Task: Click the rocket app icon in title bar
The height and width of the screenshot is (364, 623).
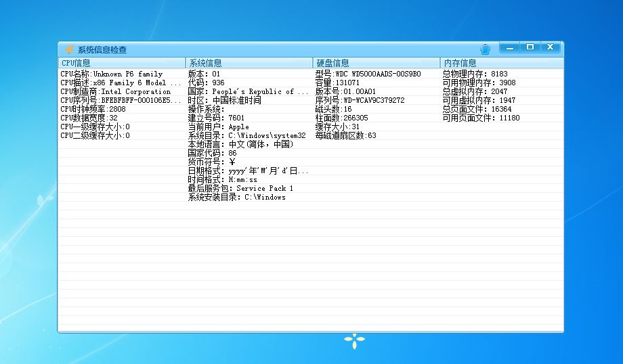Action: click(x=69, y=49)
